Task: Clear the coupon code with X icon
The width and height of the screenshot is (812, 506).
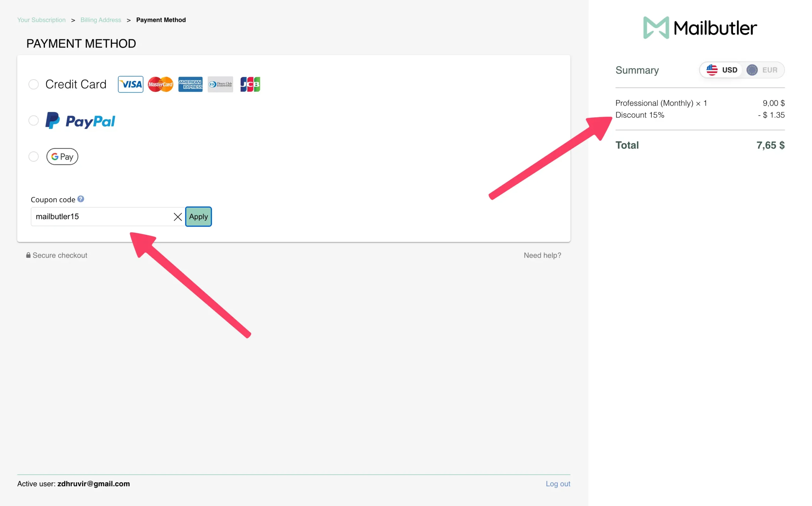Action: pyautogui.click(x=178, y=217)
